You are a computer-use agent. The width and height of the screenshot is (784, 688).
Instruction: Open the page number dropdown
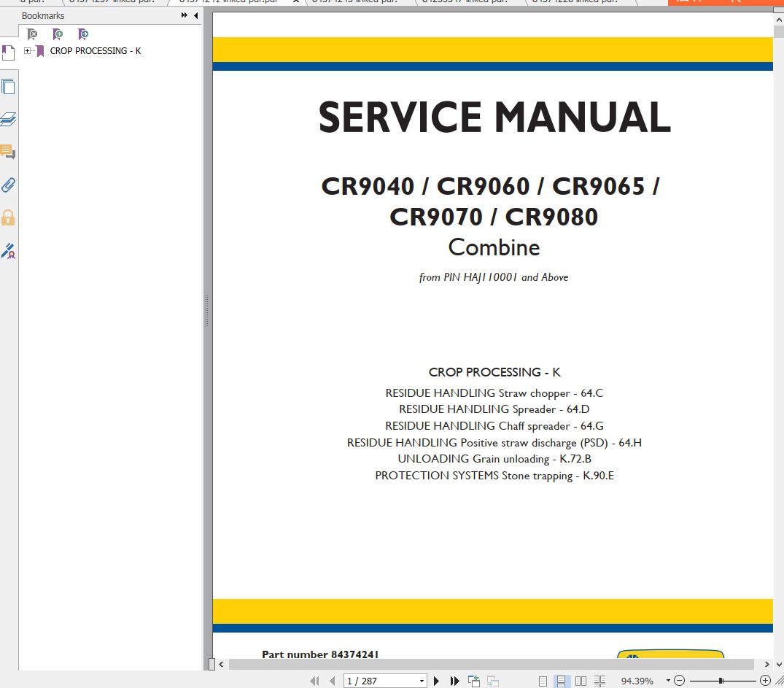pyautogui.click(x=422, y=680)
